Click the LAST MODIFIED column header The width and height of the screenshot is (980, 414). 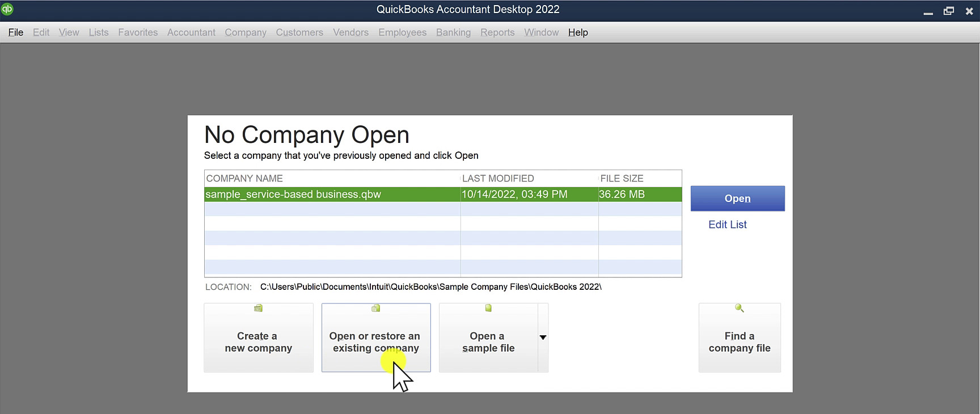click(x=498, y=178)
